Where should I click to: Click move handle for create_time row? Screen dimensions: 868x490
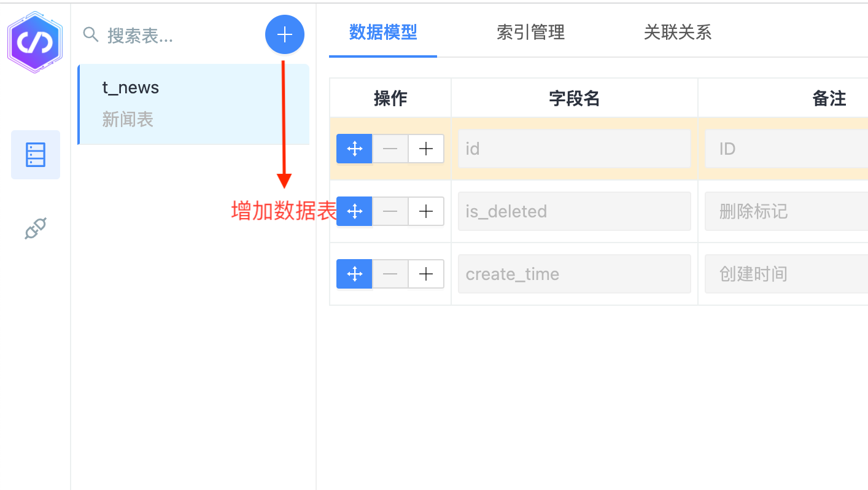[354, 274]
